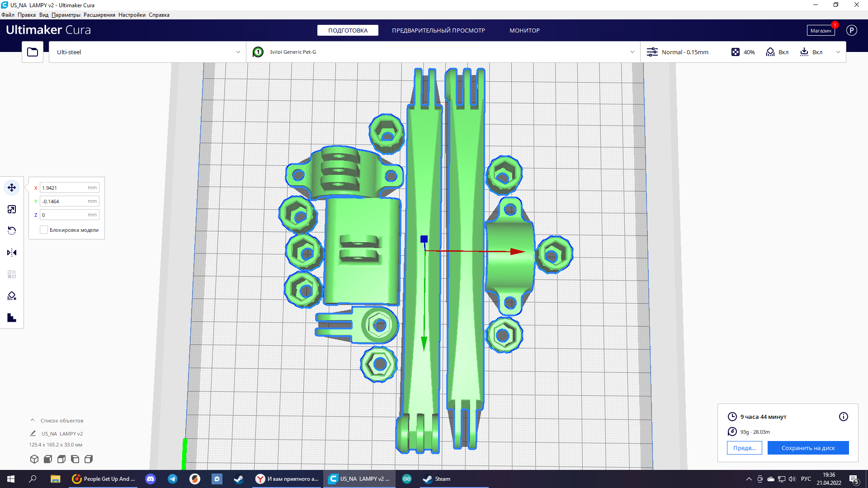Open print settings panel chevron
868x488 pixels.
click(838, 52)
